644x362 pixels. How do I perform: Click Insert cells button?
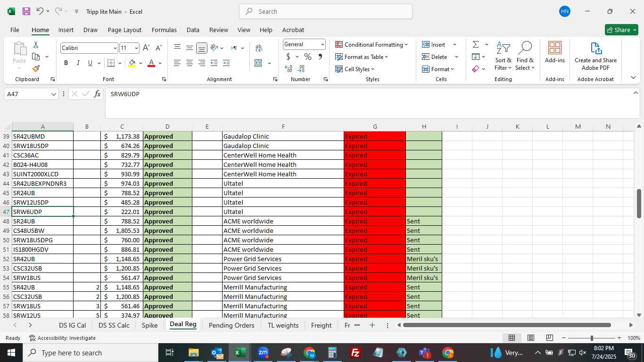coord(434,44)
